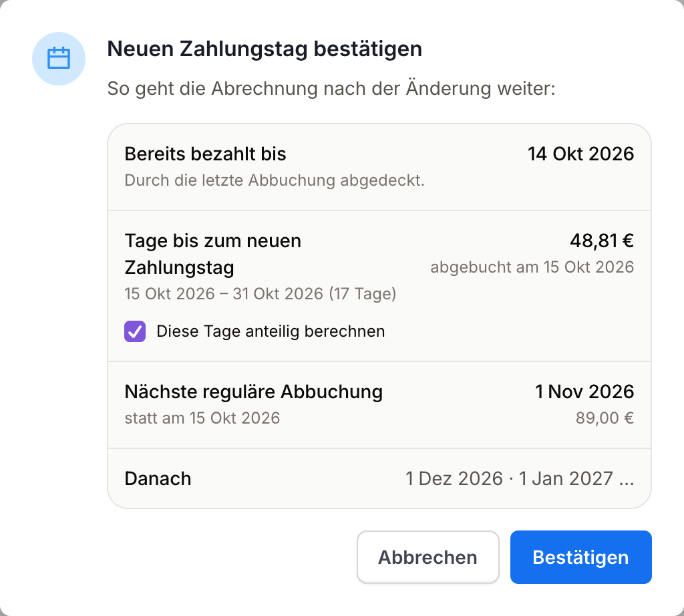Confirm with the Bestätigen button
This screenshot has width=684, height=616.
pos(580,557)
